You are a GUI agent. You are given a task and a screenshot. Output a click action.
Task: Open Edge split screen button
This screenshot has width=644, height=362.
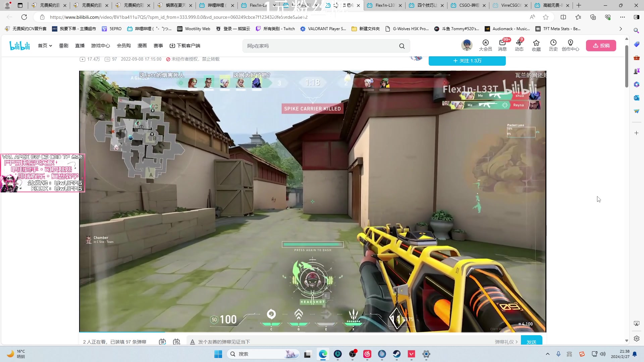[x=563, y=17]
